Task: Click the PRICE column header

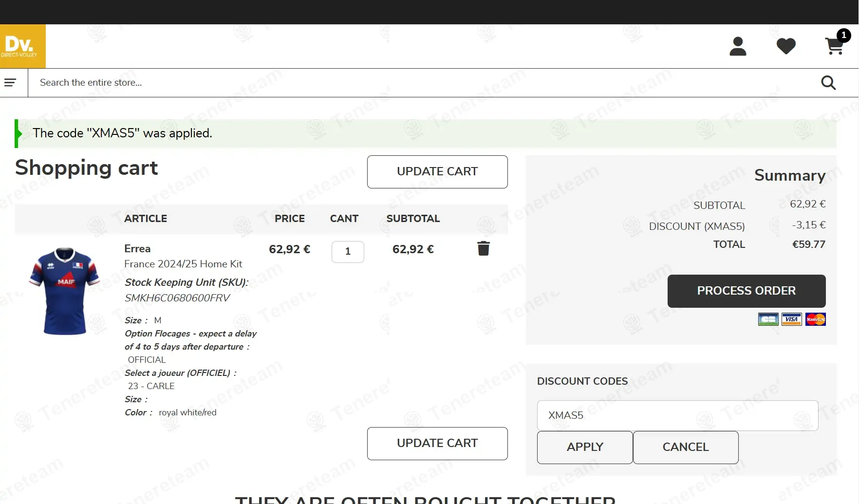Action: pyautogui.click(x=290, y=219)
